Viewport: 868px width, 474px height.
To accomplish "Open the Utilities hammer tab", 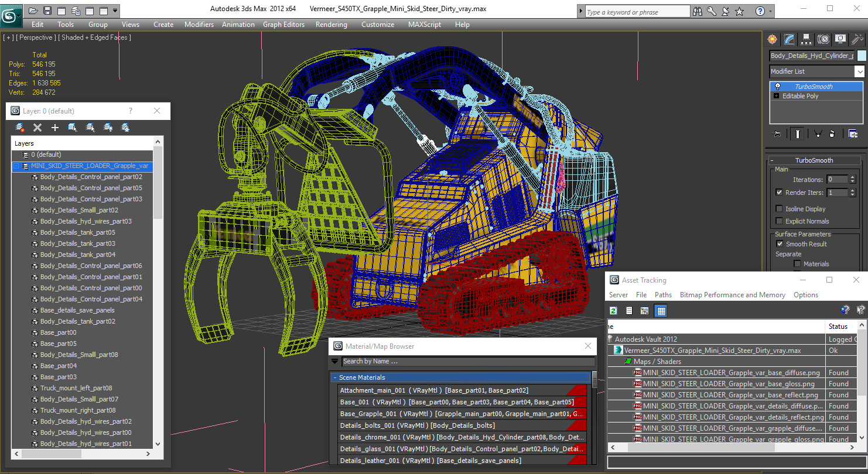I will coord(857,39).
